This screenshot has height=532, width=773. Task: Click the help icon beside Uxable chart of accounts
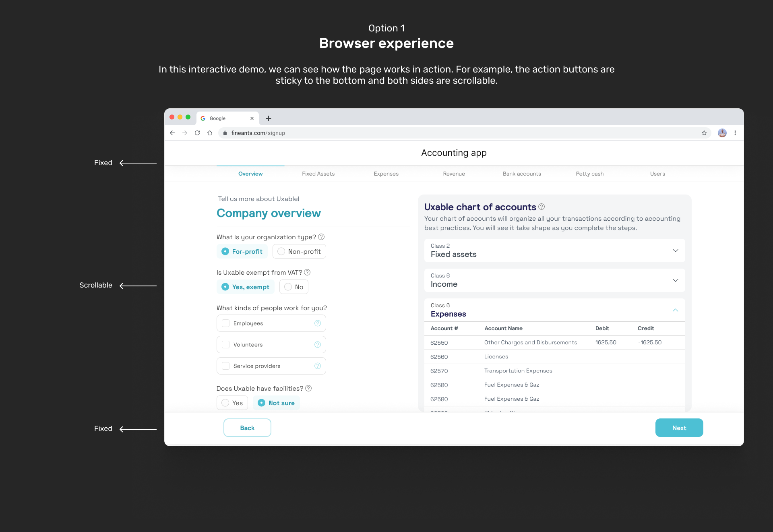(542, 207)
